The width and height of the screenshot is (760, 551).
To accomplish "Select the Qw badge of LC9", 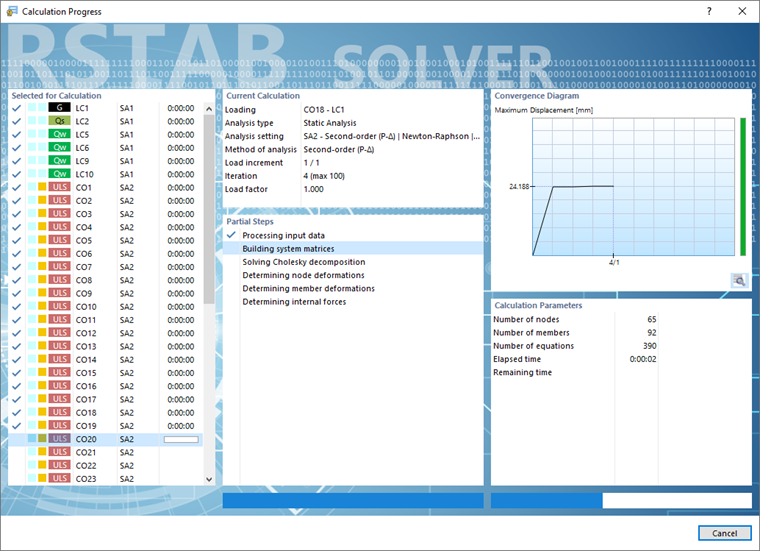I will click(x=59, y=160).
